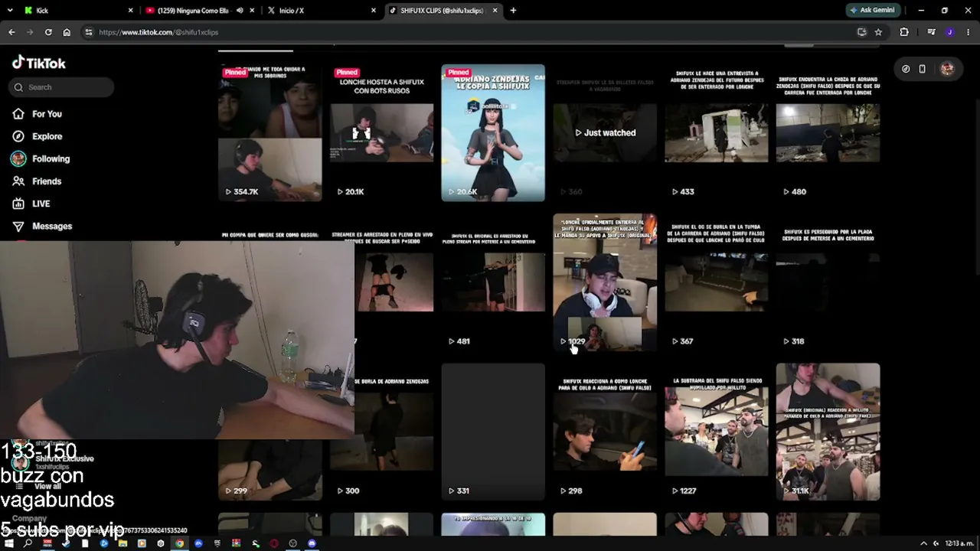Go to TikTok LIVE
Image resolution: width=980 pixels, height=551 pixels.
point(31,204)
